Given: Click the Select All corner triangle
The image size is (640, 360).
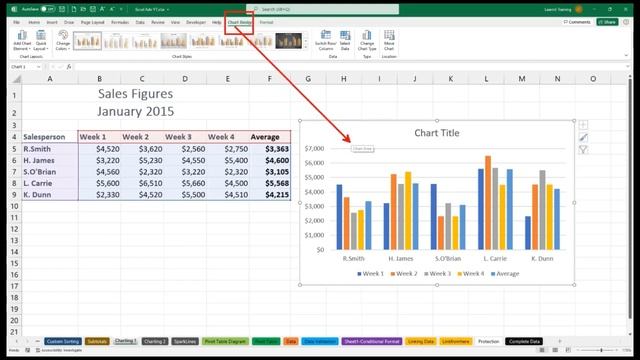Looking at the screenshot, I should 16,79.
